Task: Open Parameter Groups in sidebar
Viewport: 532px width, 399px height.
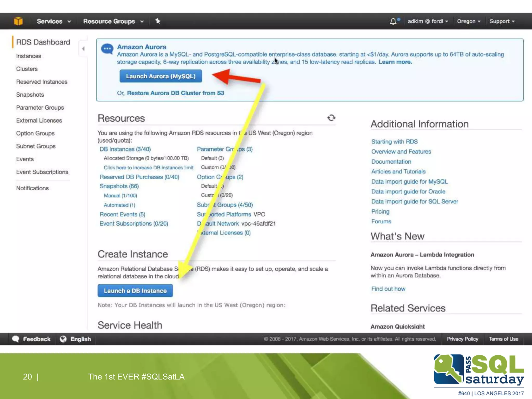Action: click(x=40, y=108)
